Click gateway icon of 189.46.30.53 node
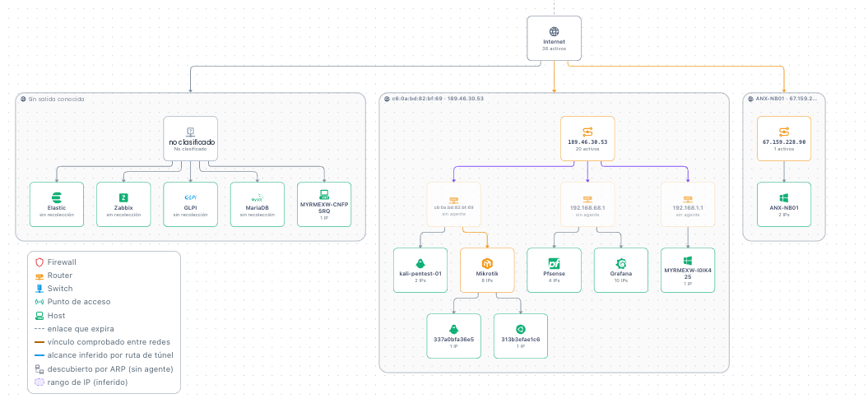This screenshot has height=403, width=868. pyautogui.click(x=587, y=132)
